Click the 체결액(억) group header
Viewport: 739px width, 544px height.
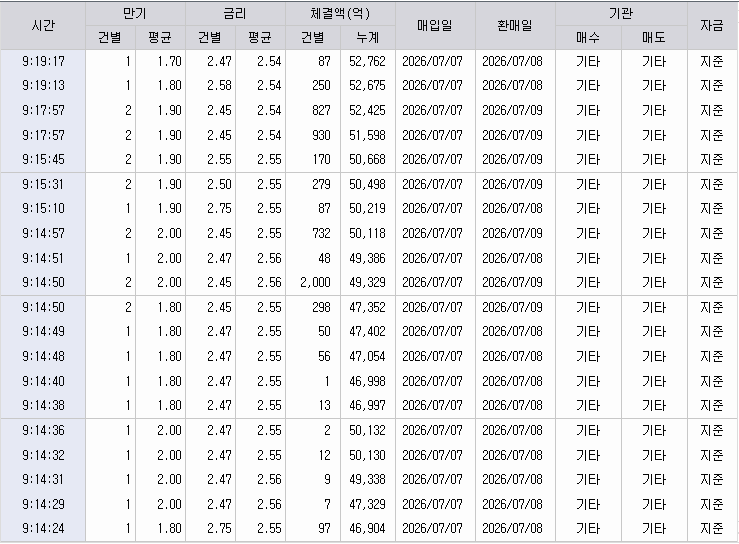pyautogui.click(x=340, y=14)
